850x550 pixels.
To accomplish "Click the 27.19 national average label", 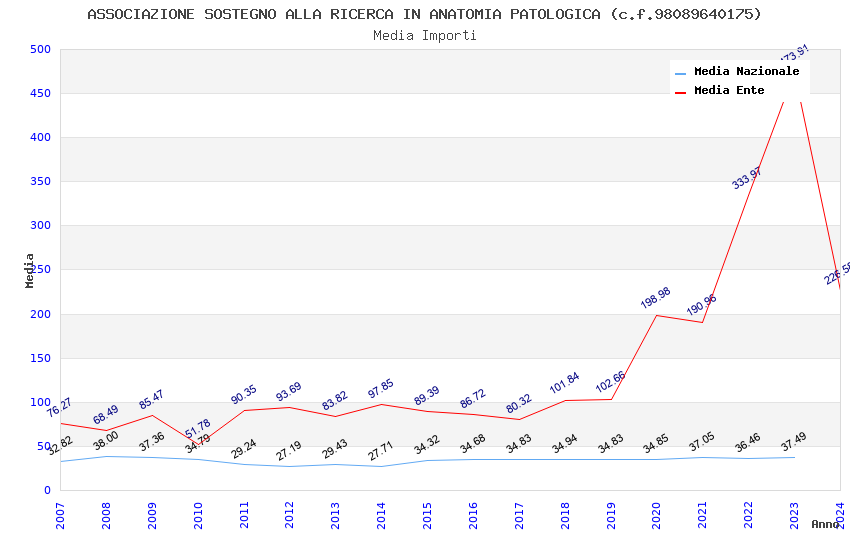I will pyautogui.click(x=288, y=451).
